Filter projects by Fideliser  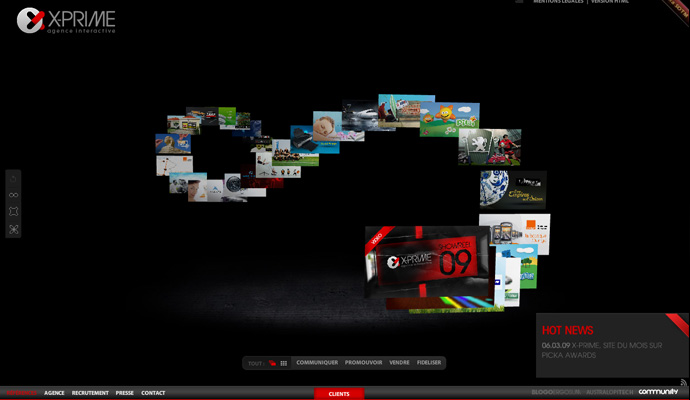pyautogui.click(x=429, y=363)
